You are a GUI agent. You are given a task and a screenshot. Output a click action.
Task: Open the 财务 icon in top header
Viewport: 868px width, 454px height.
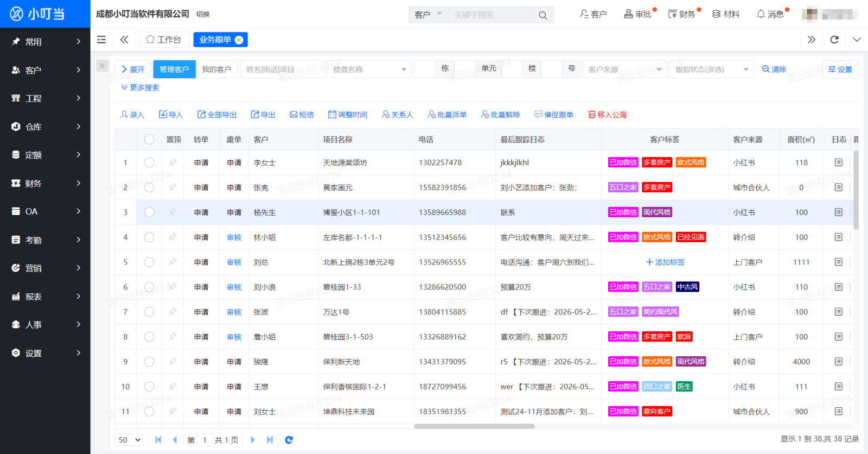[x=682, y=14]
